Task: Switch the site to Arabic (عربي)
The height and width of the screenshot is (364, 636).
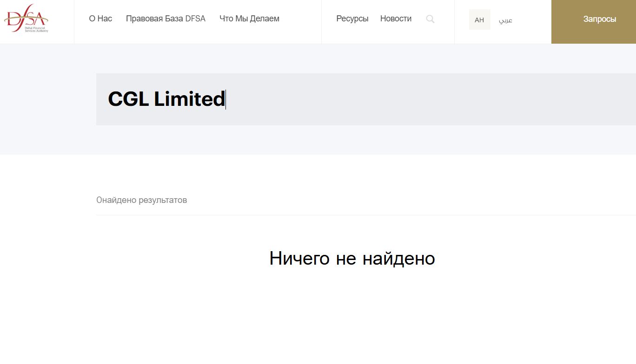Action: point(505,20)
